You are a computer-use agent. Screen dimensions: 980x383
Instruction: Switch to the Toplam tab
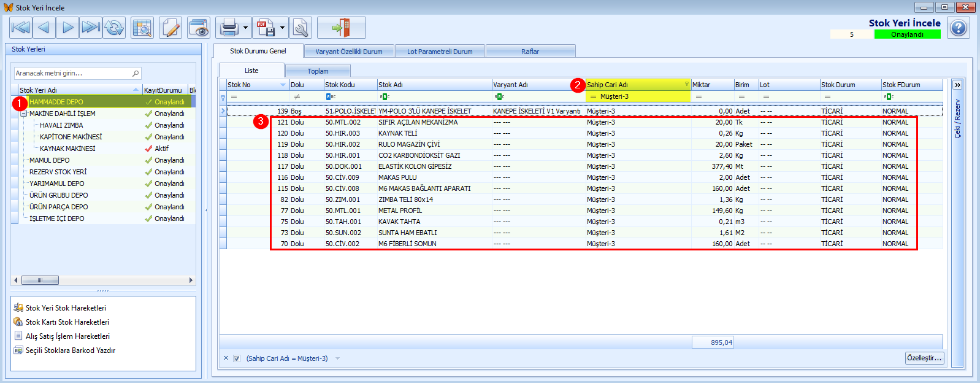318,71
